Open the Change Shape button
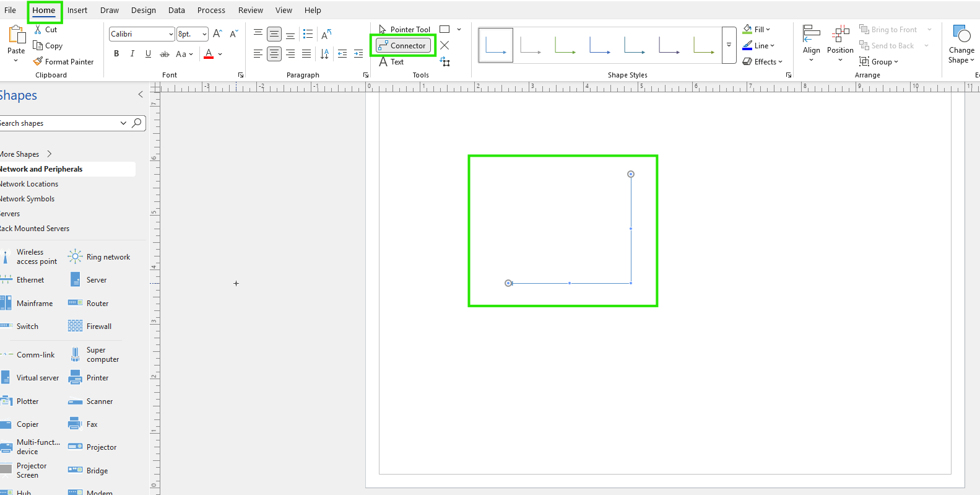Viewport: 980px width, 495px height. tap(961, 44)
